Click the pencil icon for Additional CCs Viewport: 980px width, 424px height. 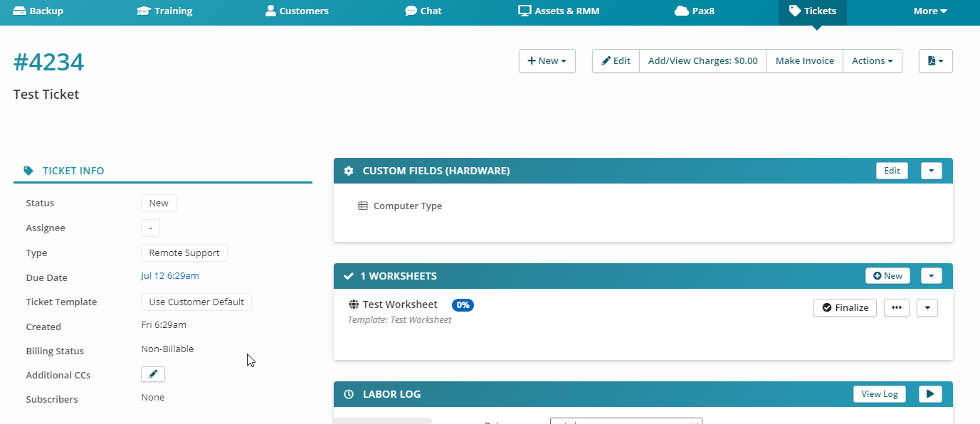153,374
